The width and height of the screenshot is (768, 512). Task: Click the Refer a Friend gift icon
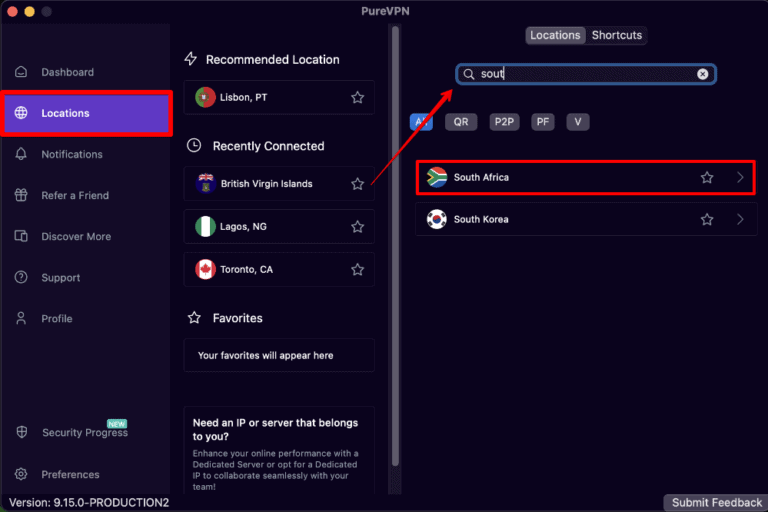tap(21, 195)
